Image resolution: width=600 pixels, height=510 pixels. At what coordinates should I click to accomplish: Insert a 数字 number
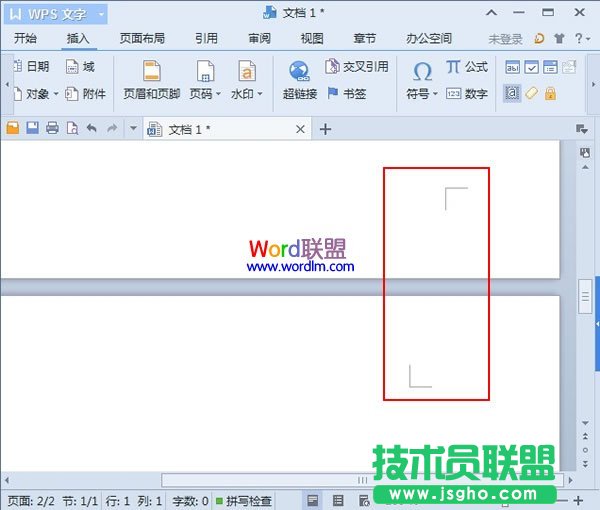[467, 94]
